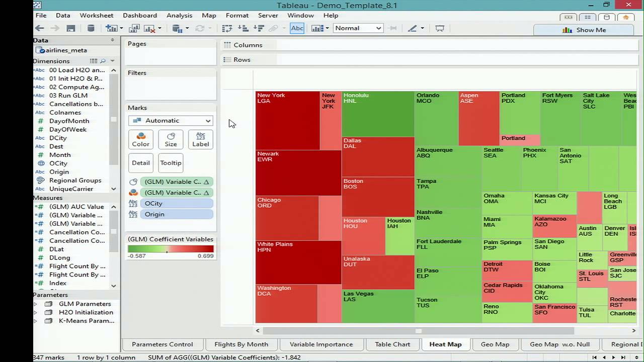Image resolution: width=644 pixels, height=362 pixels.
Task: Select the UniqueCarrier dimension field
Action: tap(71, 189)
